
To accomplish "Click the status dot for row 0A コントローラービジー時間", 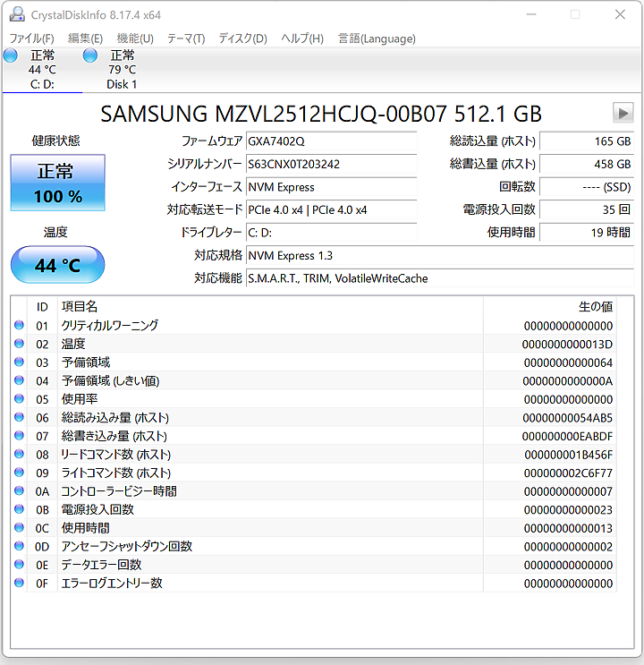I will pos(19,490).
